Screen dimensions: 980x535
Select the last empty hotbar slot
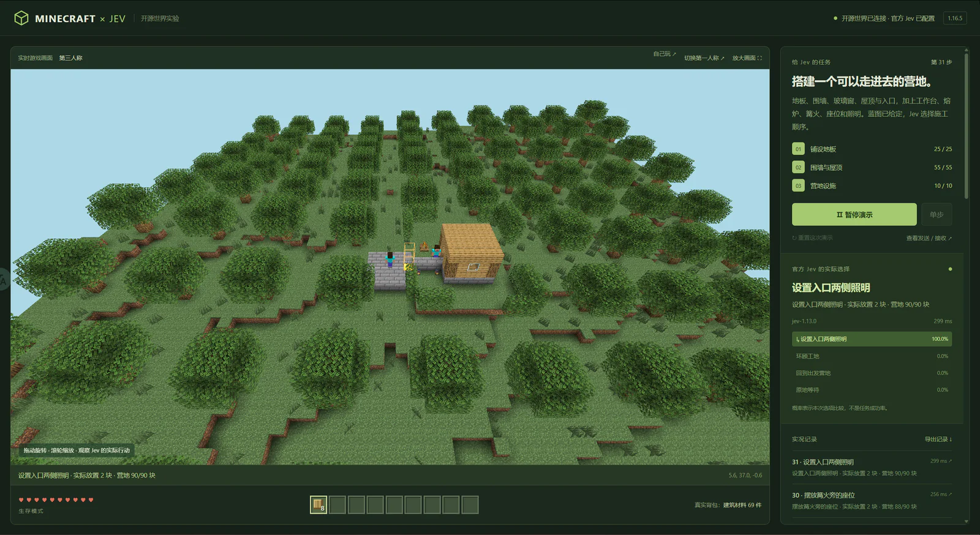coord(470,505)
